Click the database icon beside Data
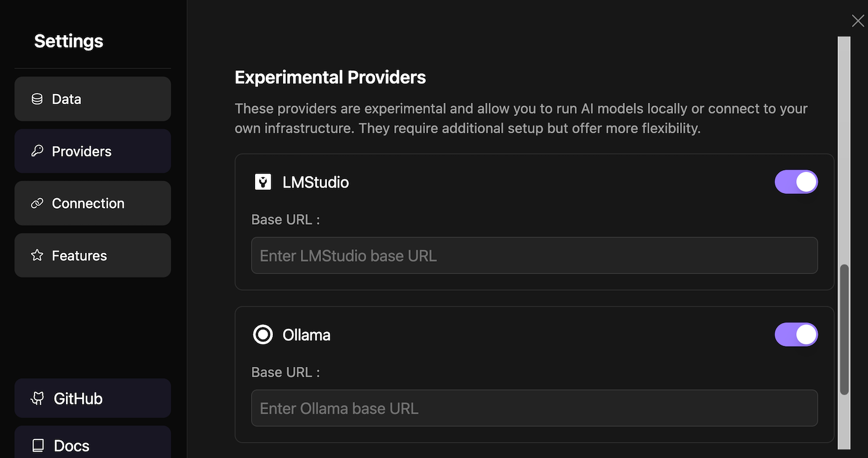 [x=37, y=99]
